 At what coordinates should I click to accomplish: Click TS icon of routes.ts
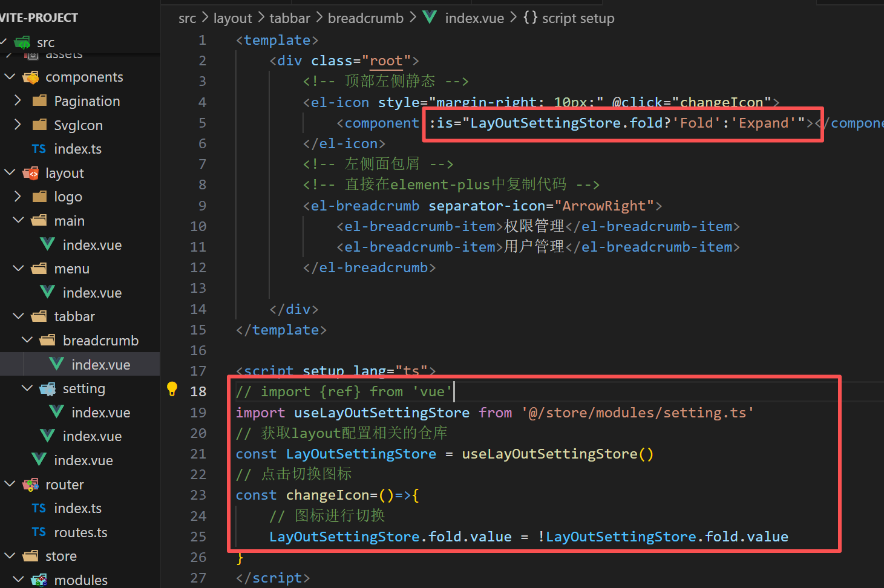(39, 532)
